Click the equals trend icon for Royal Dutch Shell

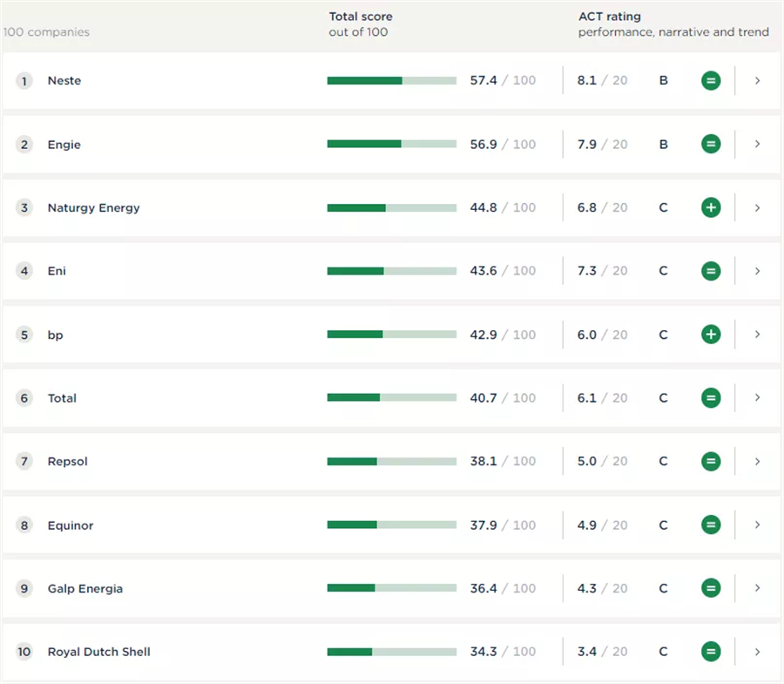711,652
